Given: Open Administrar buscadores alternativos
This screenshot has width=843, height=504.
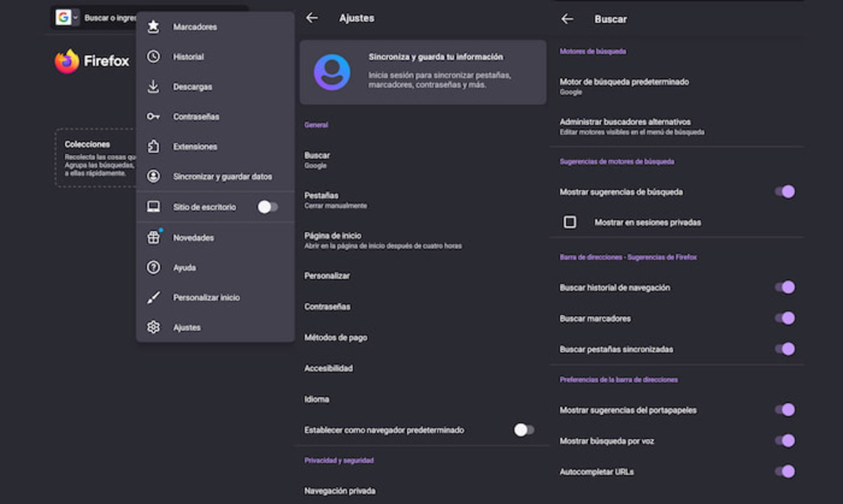Looking at the screenshot, I should (676, 126).
